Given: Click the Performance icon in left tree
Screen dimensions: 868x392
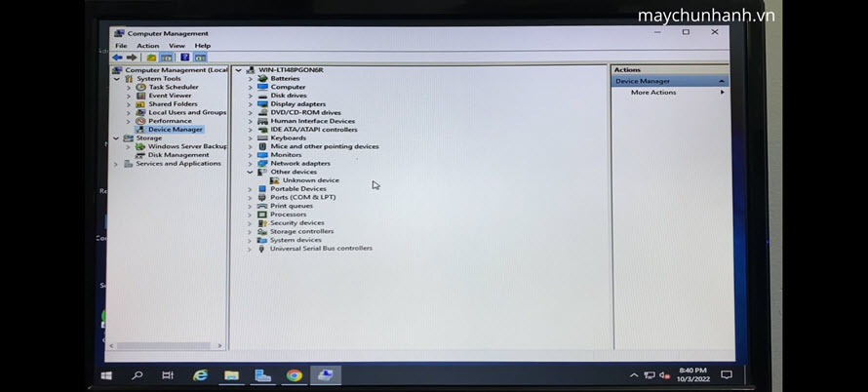Looking at the screenshot, I should tap(140, 121).
